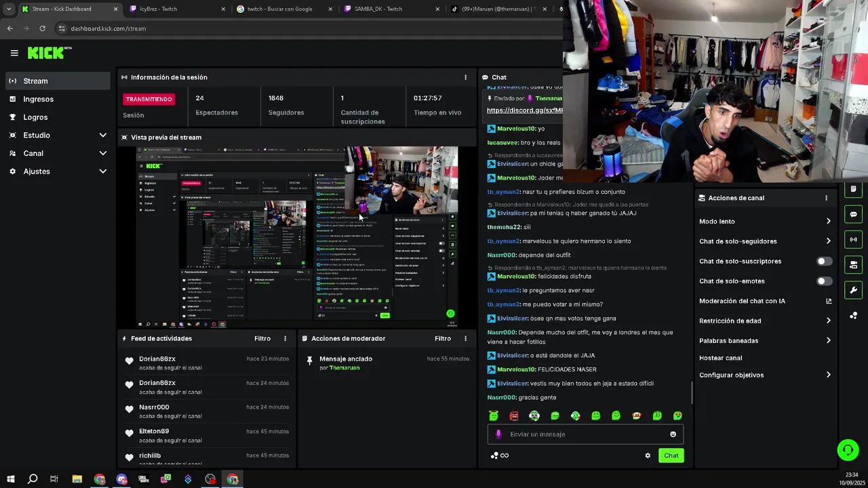
Task: Expand Modo lento settings
Action: click(x=828, y=221)
